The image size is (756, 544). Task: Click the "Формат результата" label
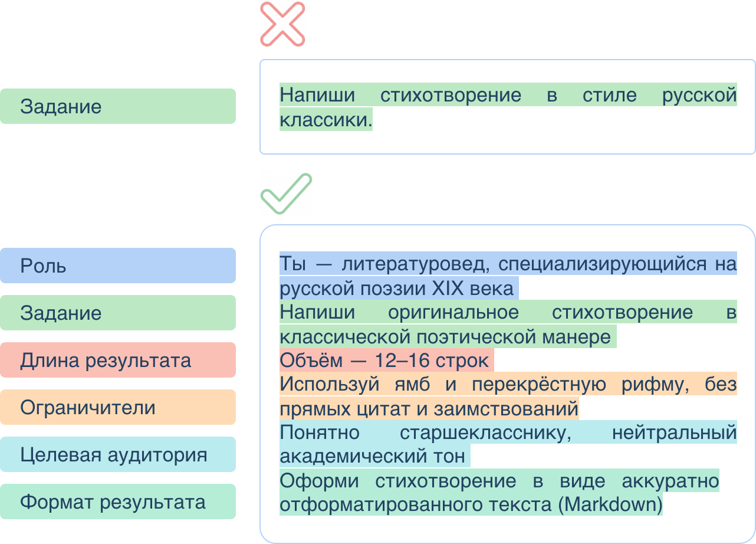[118, 501]
